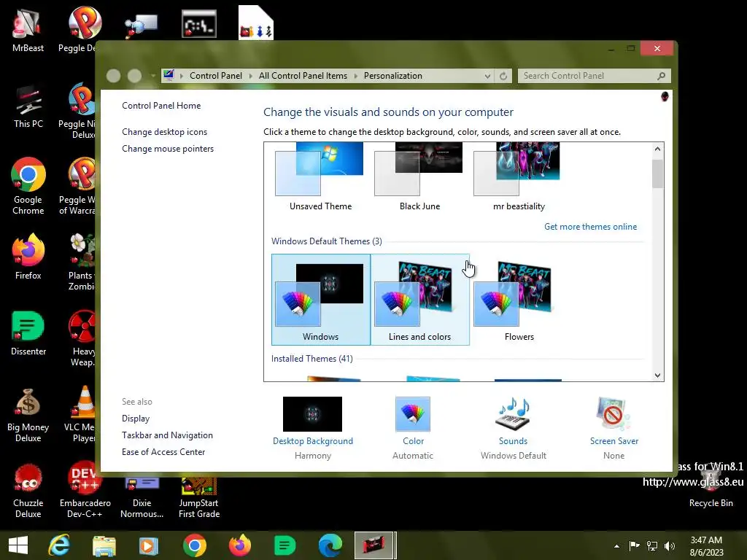Viewport: 747px width, 560px height.
Task: Open clock showing 3:47 AM
Action: click(x=706, y=546)
